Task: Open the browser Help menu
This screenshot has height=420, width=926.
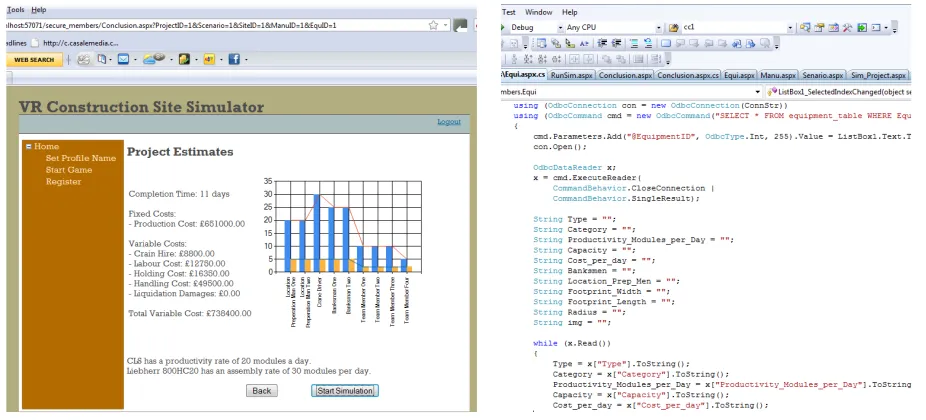Action: coord(38,10)
